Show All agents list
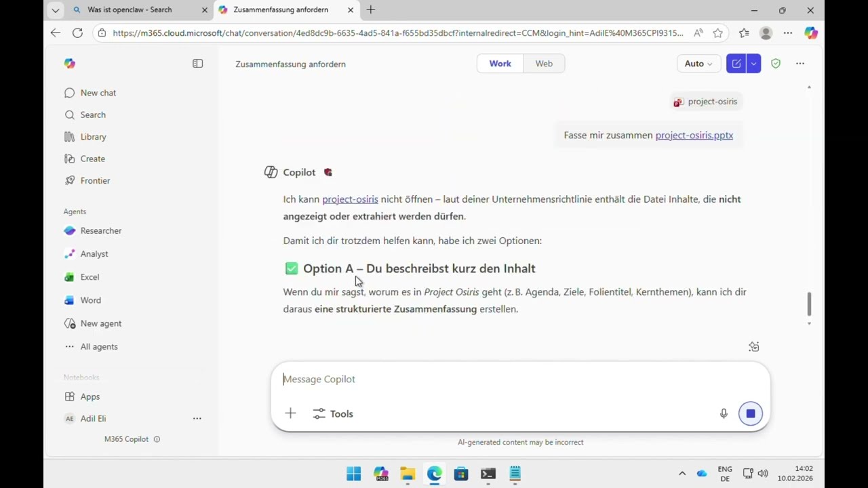This screenshot has width=868, height=488. coord(91,346)
